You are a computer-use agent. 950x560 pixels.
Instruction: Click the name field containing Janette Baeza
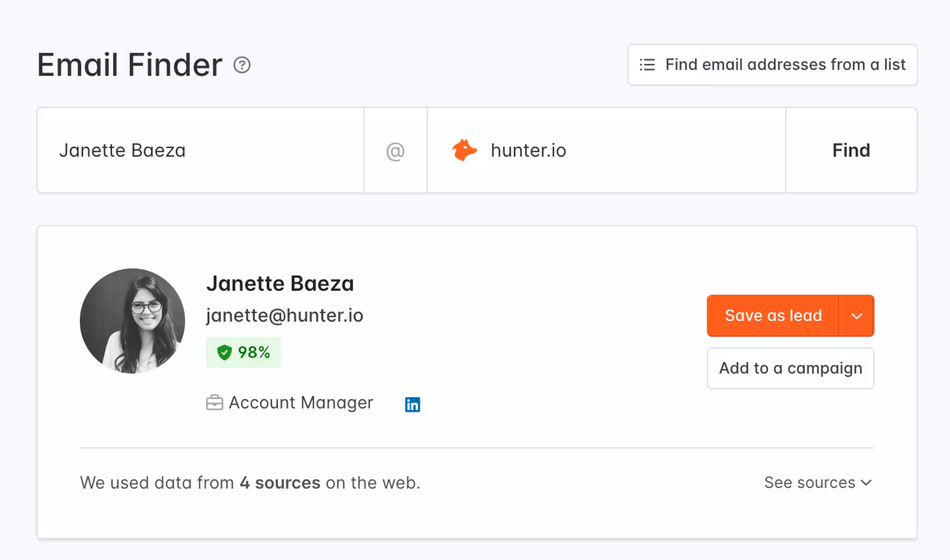pyautogui.click(x=199, y=150)
